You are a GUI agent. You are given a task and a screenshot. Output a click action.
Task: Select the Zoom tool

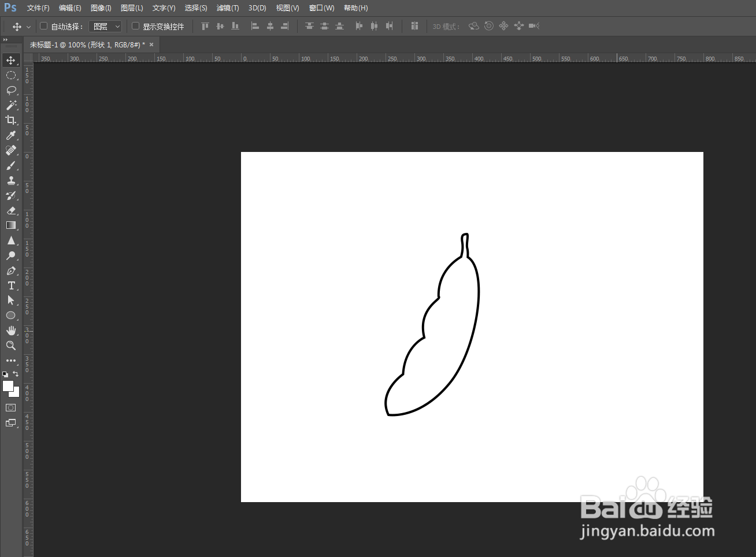pyautogui.click(x=11, y=346)
